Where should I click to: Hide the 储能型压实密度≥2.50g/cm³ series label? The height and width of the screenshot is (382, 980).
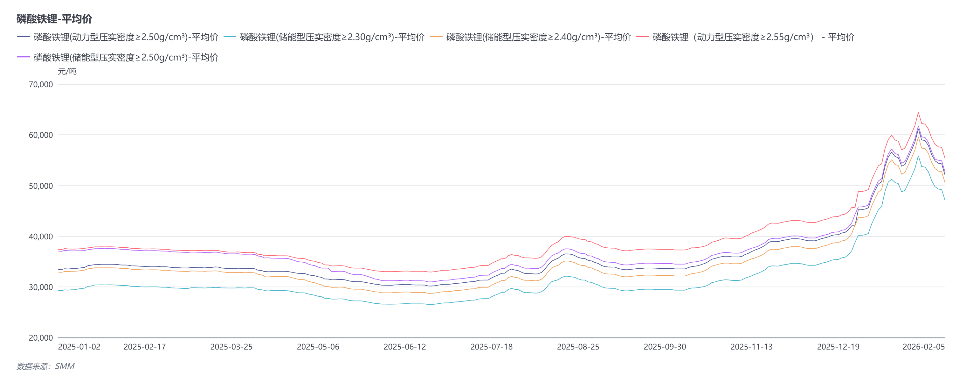pos(126,57)
